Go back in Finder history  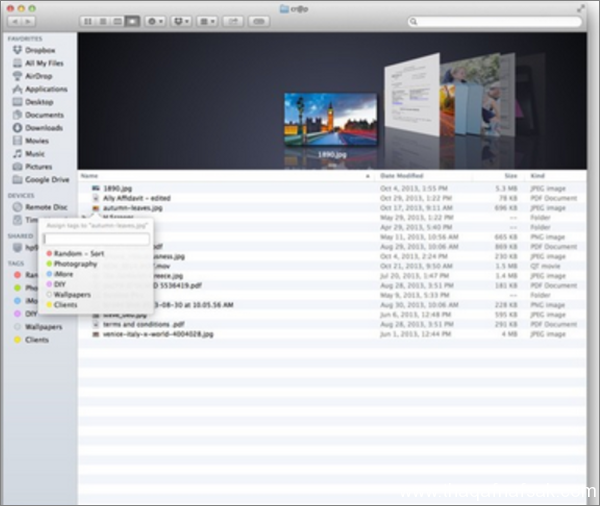click(15, 21)
